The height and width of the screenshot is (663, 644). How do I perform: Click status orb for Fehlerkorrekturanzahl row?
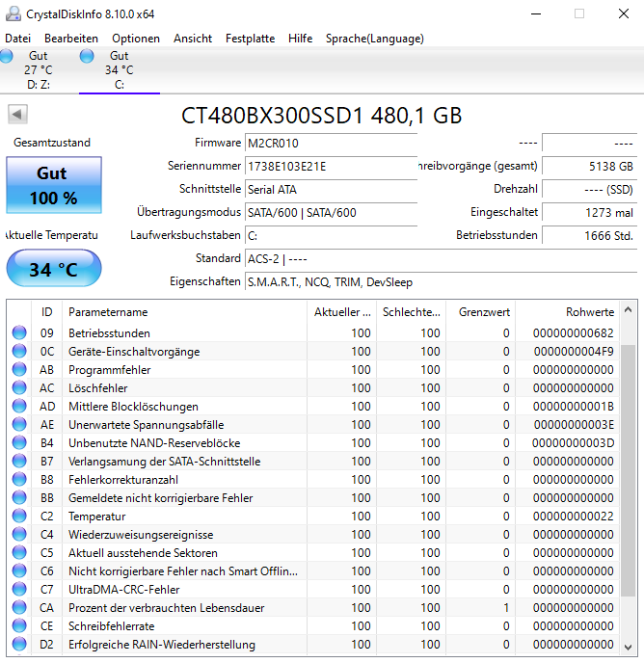click(19, 479)
